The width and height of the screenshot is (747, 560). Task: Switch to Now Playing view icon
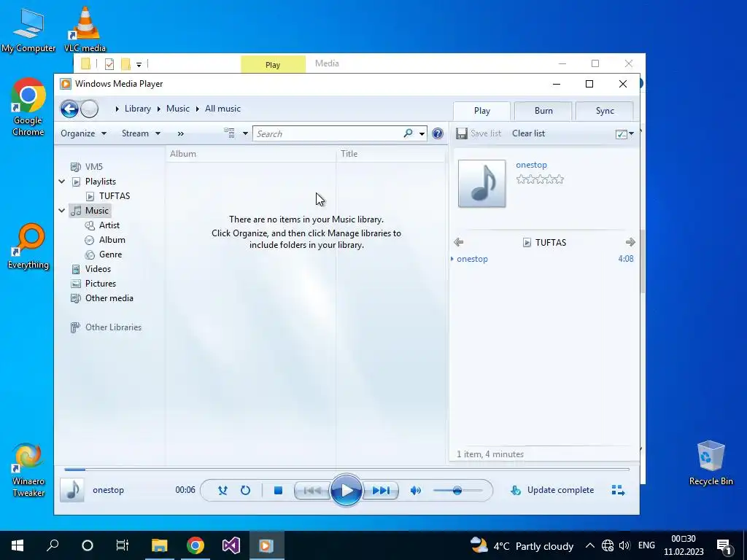618,490
